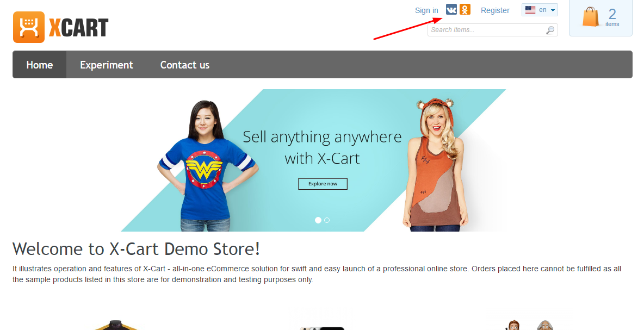The width and height of the screenshot is (644, 330).
Task: Click the X-Cart logo
Action: (61, 27)
